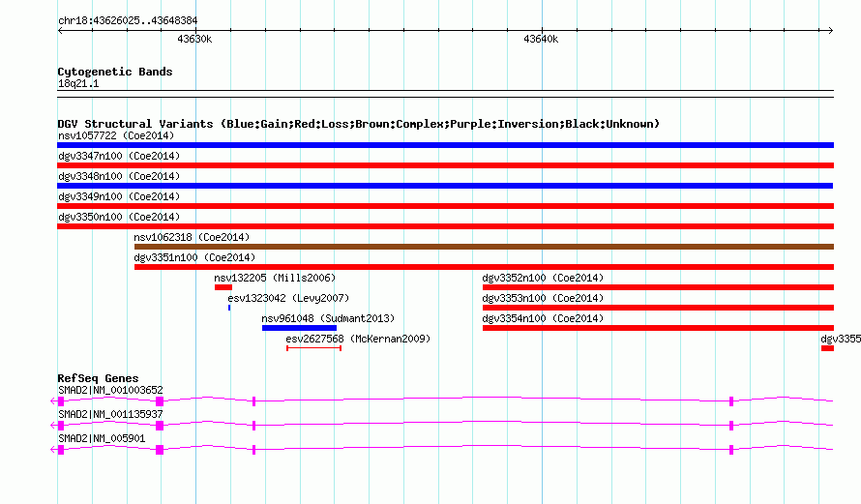The image size is (861, 504).
Task: Open the esv1323042 (Levy2007) label
Action: (x=288, y=298)
